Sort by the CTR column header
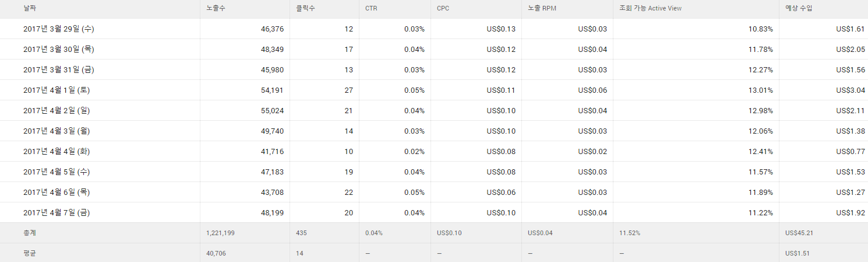This screenshot has height=262, width=868. pyautogui.click(x=371, y=9)
